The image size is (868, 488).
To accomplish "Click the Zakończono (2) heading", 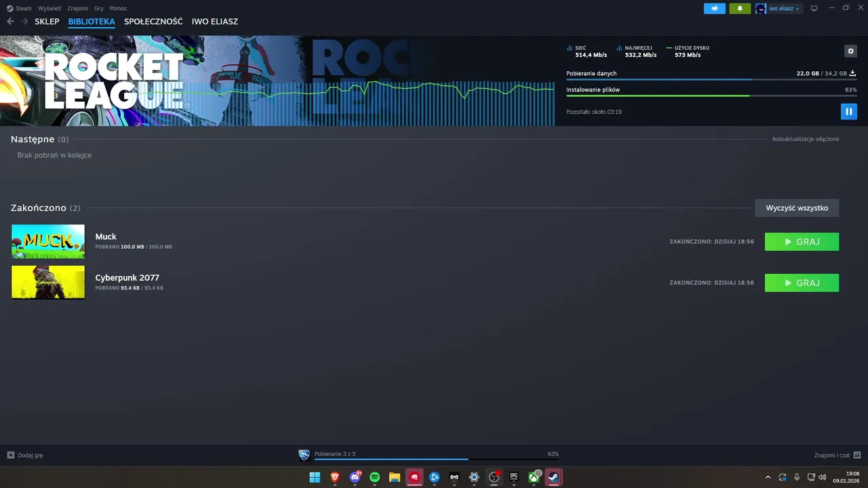I will (45, 208).
